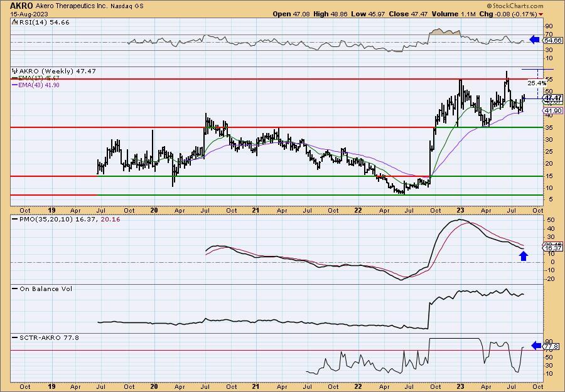Click the High 48.86 value
This screenshot has height=392, width=565.
pos(330,14)
